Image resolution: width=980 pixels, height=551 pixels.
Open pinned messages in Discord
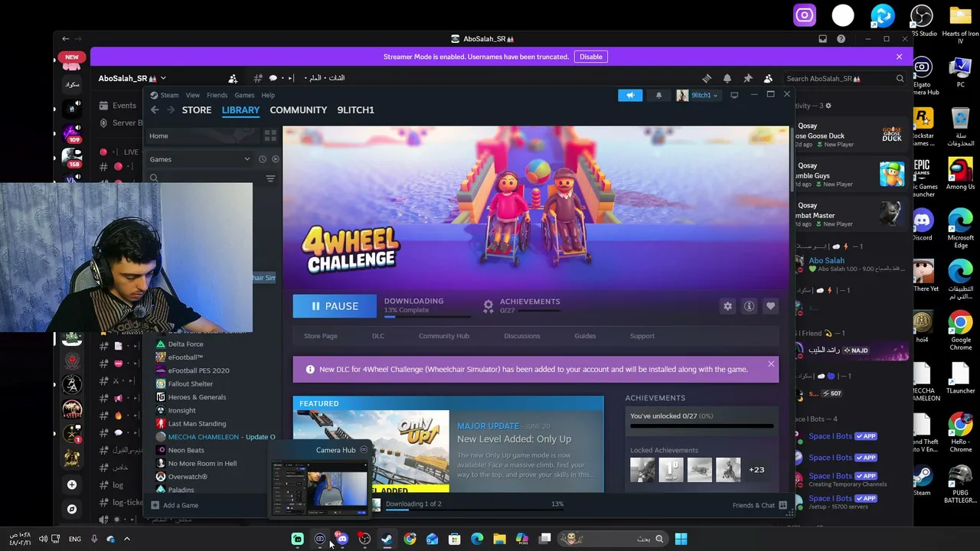pos(747,78)
